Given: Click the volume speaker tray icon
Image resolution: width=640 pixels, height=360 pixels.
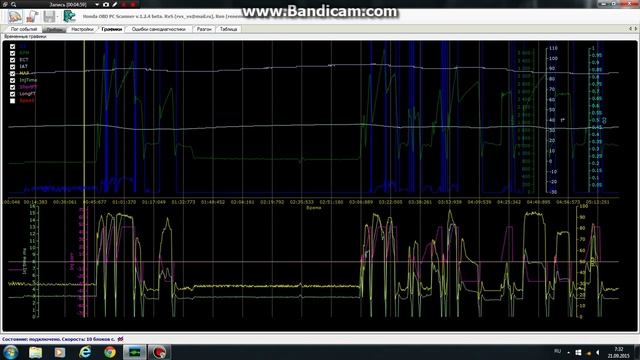Looking at the screenshot, I should tap(598, 352).
